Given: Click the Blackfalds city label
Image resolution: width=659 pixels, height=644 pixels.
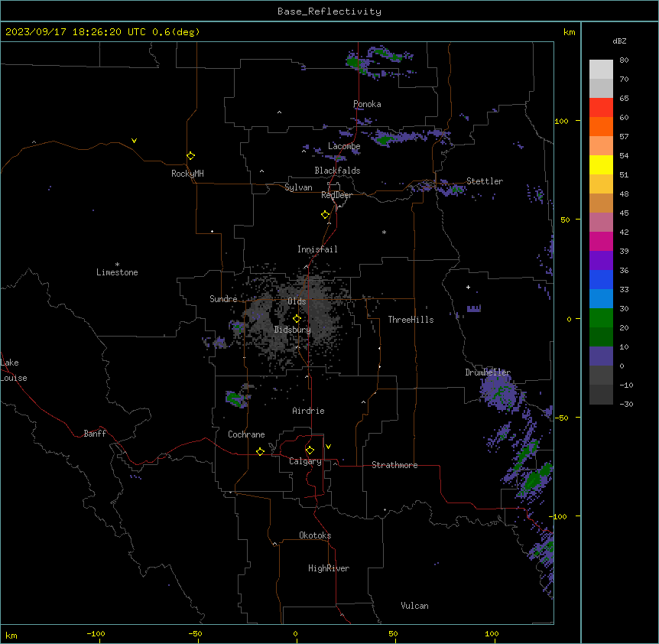Looking at the screenshot, I should pos(337,171).
